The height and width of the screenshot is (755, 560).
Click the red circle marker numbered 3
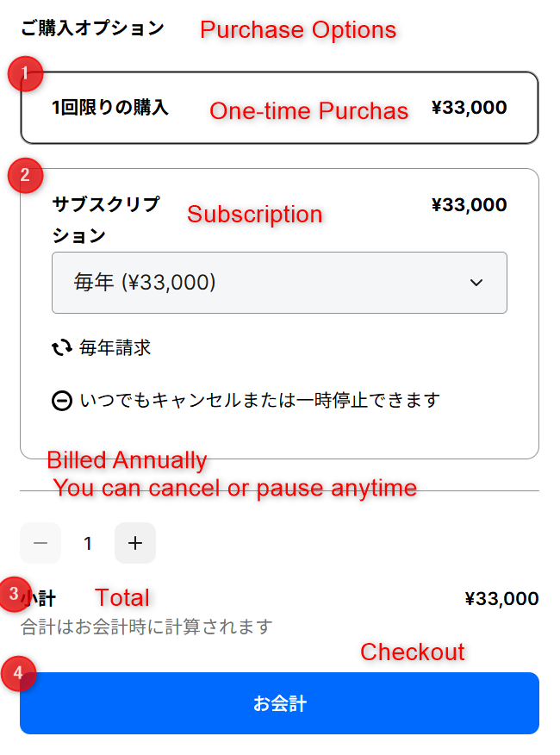coord(15,593)
